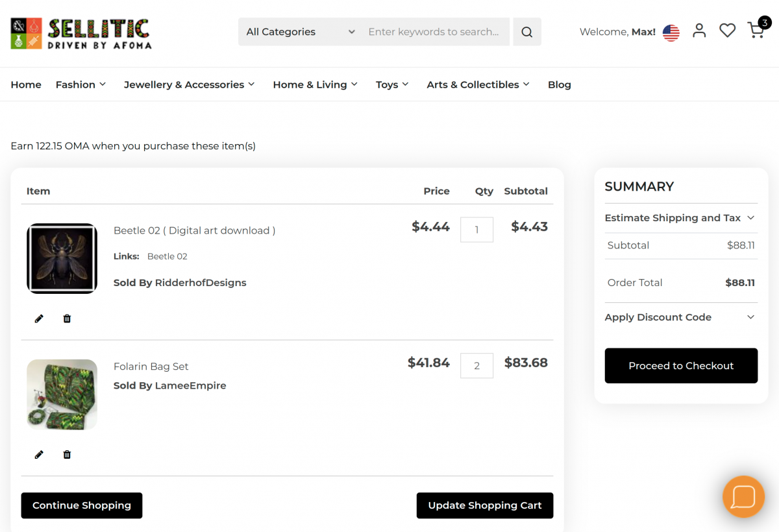The height and width of the screenshot is (532, 779).
Task: Click Sold By RidderhofDesigns text
Action: click(x=180, y=283)
